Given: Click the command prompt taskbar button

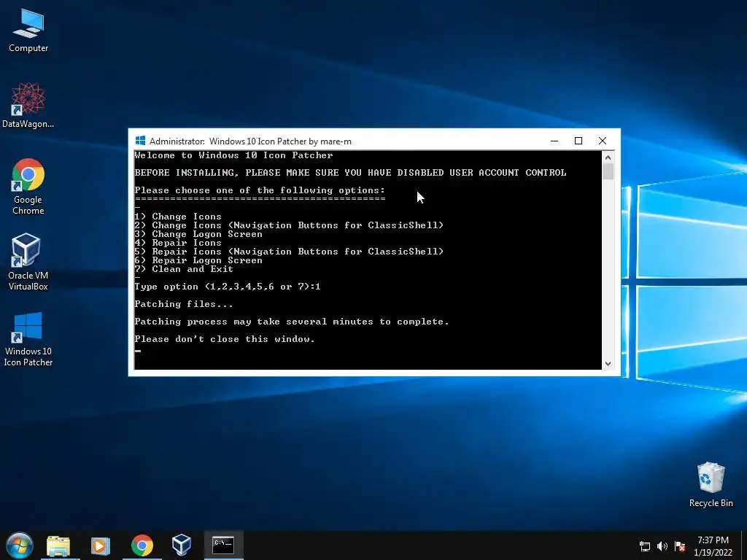Looking at the screenshot, I should (x=223, y=545).
